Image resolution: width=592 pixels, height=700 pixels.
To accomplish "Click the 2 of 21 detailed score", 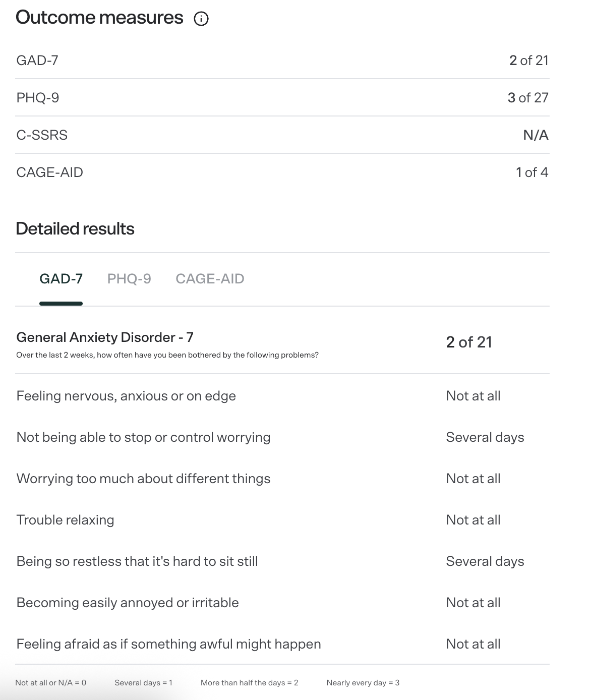I will click(x=469, y=342).
